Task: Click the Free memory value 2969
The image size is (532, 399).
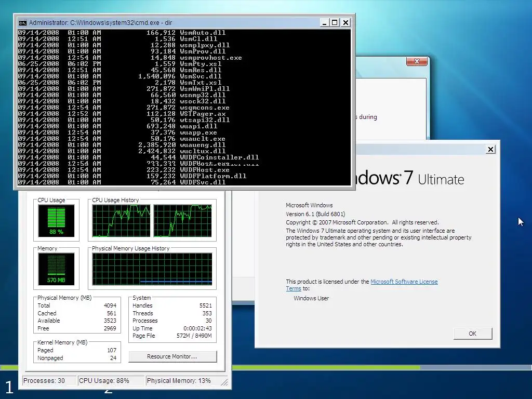Action: pyautogui.click(x=110, y=328)
